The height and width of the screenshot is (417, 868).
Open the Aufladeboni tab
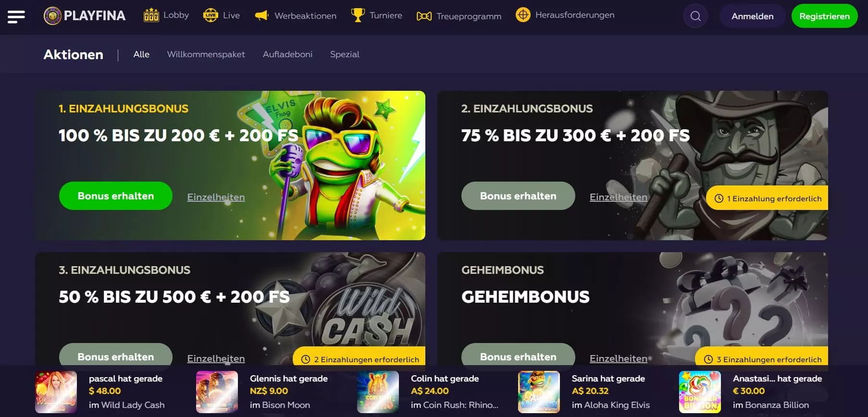287,54
